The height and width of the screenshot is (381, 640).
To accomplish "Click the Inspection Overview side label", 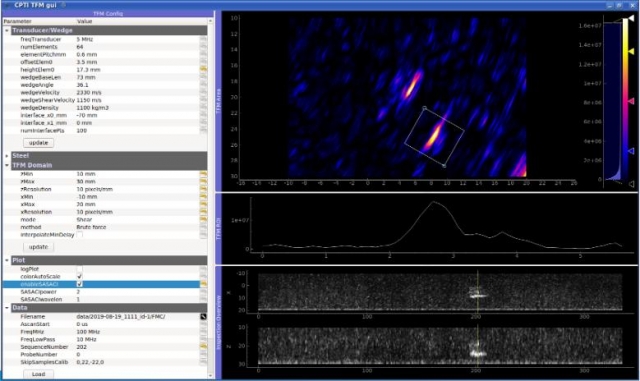I will (218, 322).
